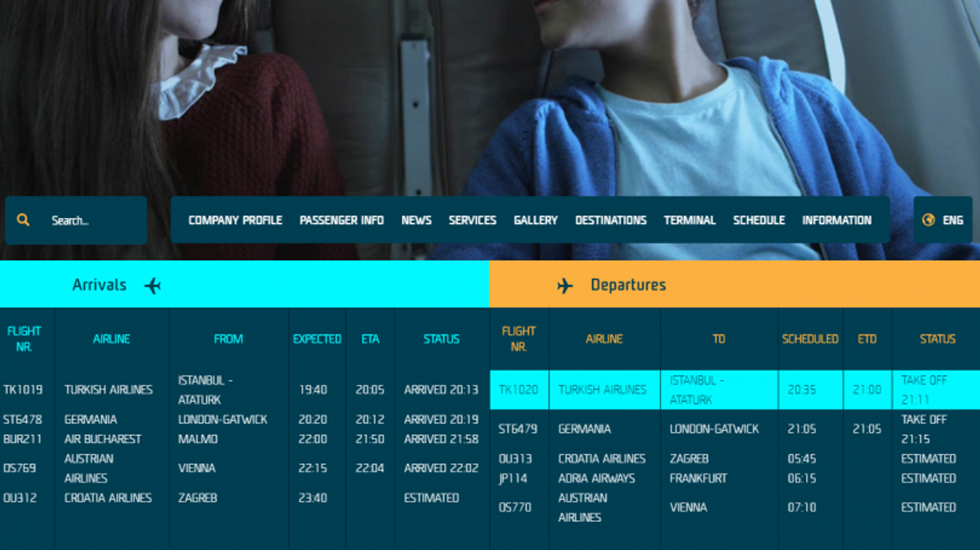The width and height of the screenshot is (980, 550).
Task: Click the Departures takeoff plane icon
Action: tap(564, 286)
